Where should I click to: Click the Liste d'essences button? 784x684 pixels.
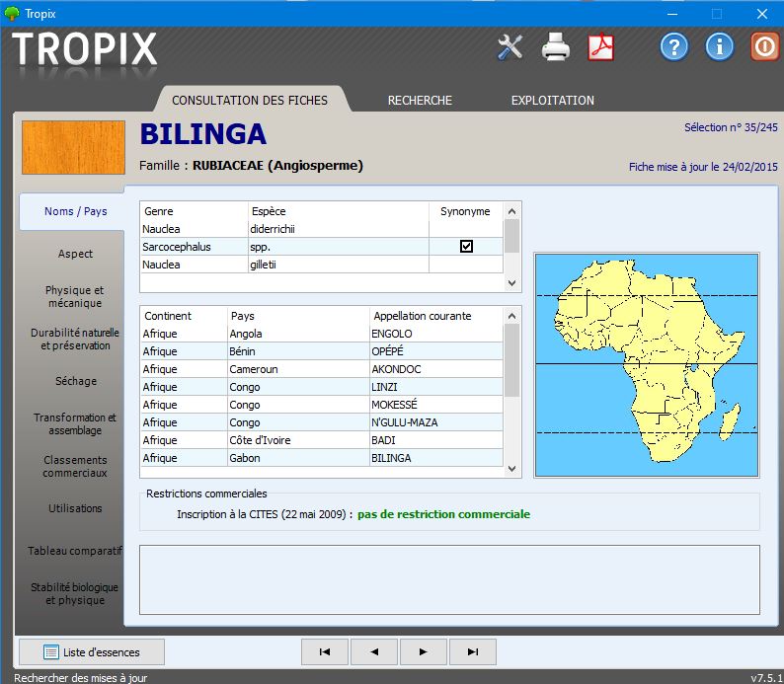(x=92, y=651)
